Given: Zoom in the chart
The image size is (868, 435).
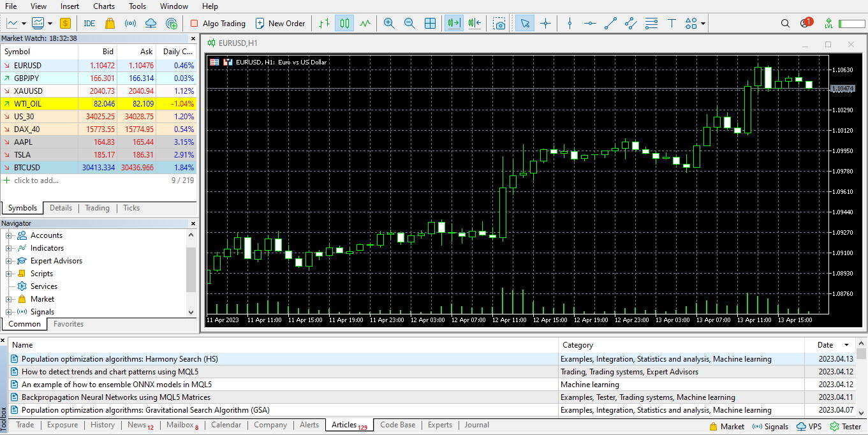Looking at the screenshot, I should pos(389,23).
